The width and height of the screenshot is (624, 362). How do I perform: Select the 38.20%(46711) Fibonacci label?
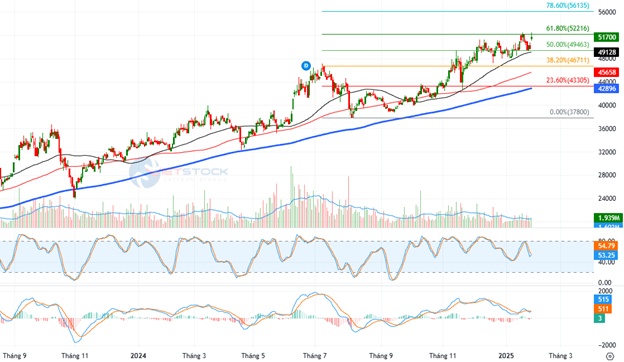pos(567,60)
